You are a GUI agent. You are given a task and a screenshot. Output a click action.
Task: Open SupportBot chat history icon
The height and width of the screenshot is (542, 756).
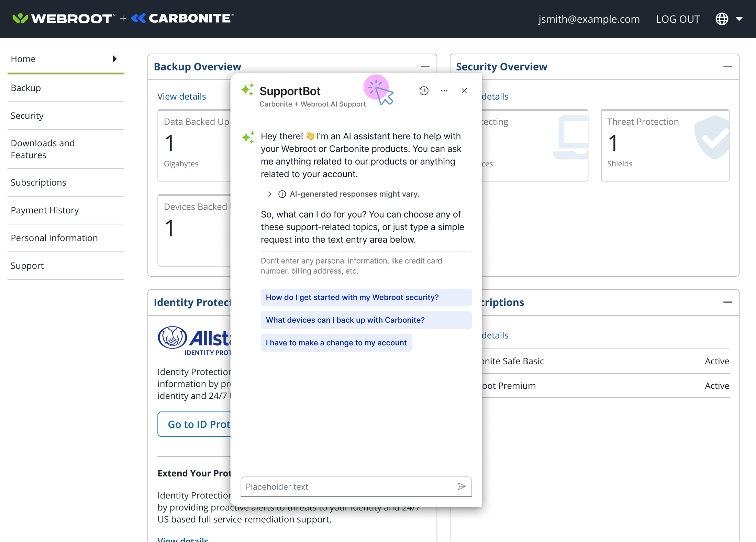click(x=424, y=91)
